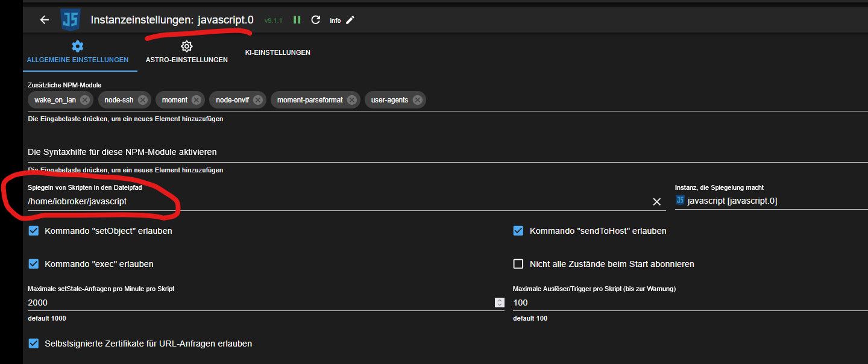Restart instance with the reload icon
This screenshot has height=364, width=868.
tap(315, 20)
